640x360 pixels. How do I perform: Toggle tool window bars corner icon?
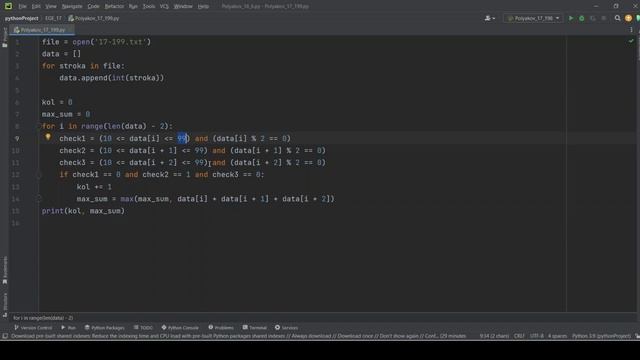coord(5,336)
